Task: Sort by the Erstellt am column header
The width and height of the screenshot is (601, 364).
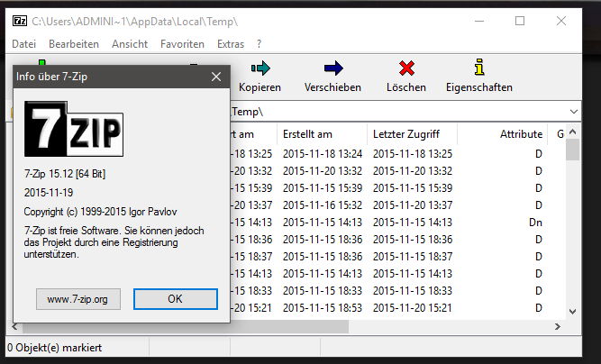Action: coord(322,134)
